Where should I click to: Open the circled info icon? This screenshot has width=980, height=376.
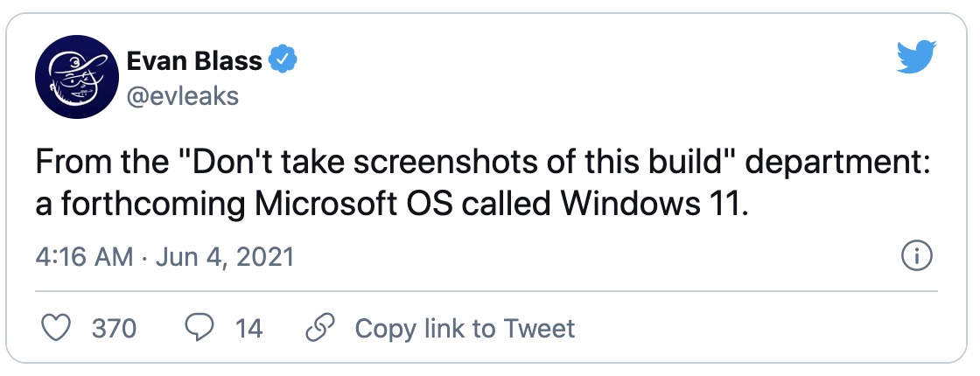[x=918, y=257]
